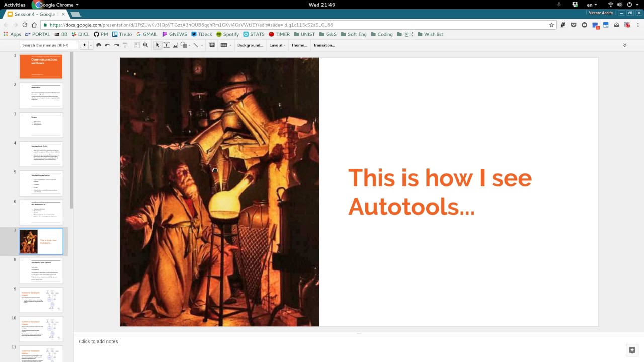This screenshot has height=362, width=644.
Task: Open the TIMER bookmark
Action: [279, 34]
